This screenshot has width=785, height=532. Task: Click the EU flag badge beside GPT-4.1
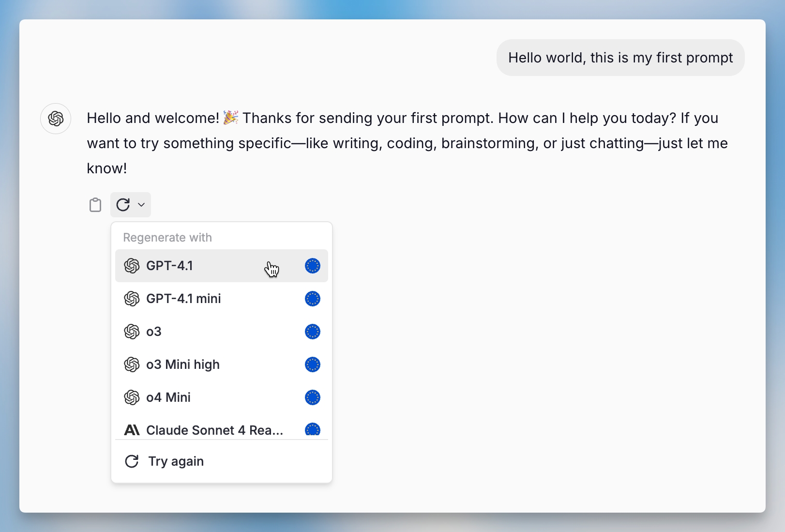pos(313,266)
